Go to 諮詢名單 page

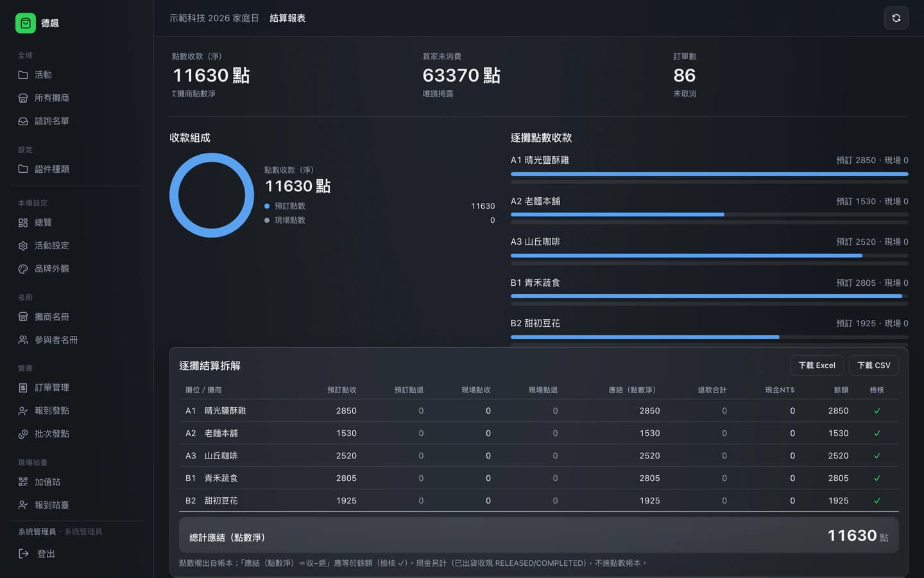[x=77, y=121]
